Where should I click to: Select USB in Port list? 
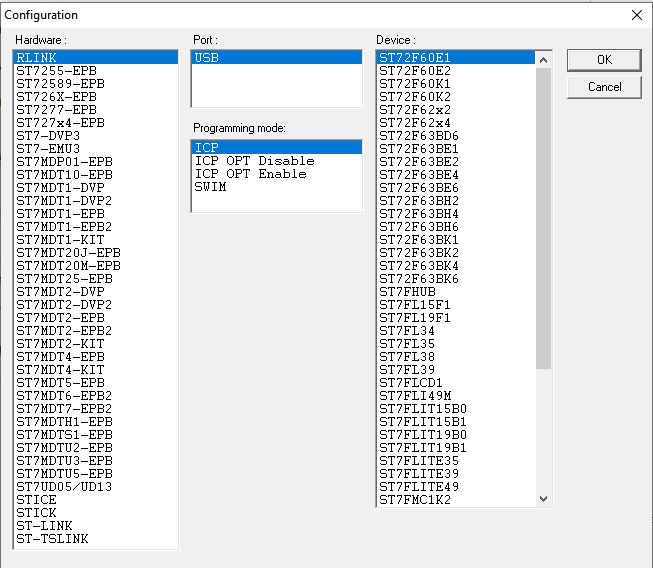tap(277, 57)
